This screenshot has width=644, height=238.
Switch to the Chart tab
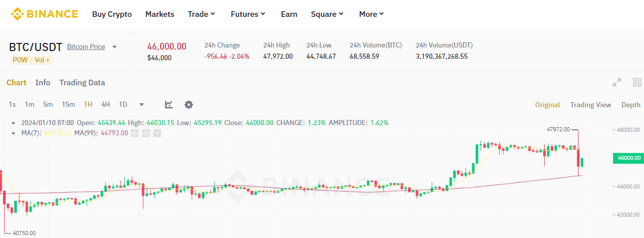(x=16, y=83)
